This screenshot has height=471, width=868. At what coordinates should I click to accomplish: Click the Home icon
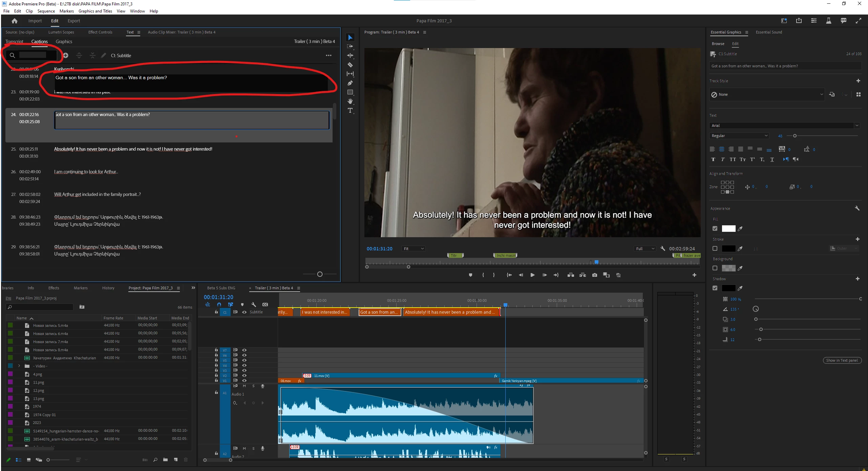click(14, 21)
